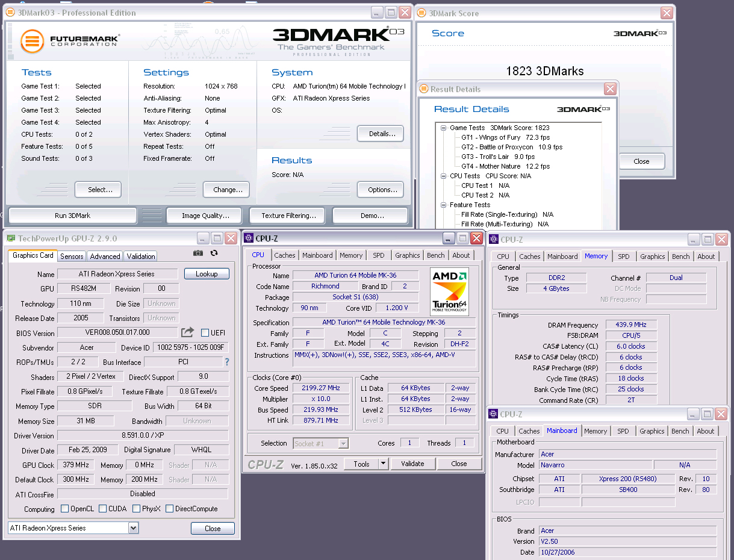This screenshot has width=734, height=560.
Task: Open the Socket #1 selection dropdown
Action: [343, 443]
